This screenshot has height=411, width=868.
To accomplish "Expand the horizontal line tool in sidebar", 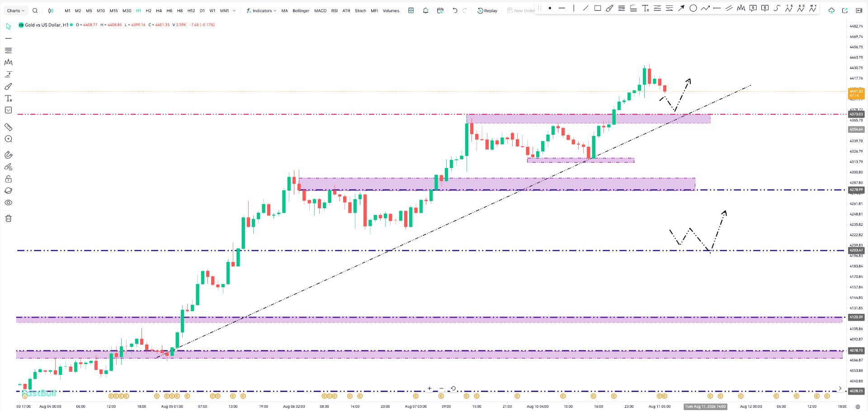I will coord(8,38).
